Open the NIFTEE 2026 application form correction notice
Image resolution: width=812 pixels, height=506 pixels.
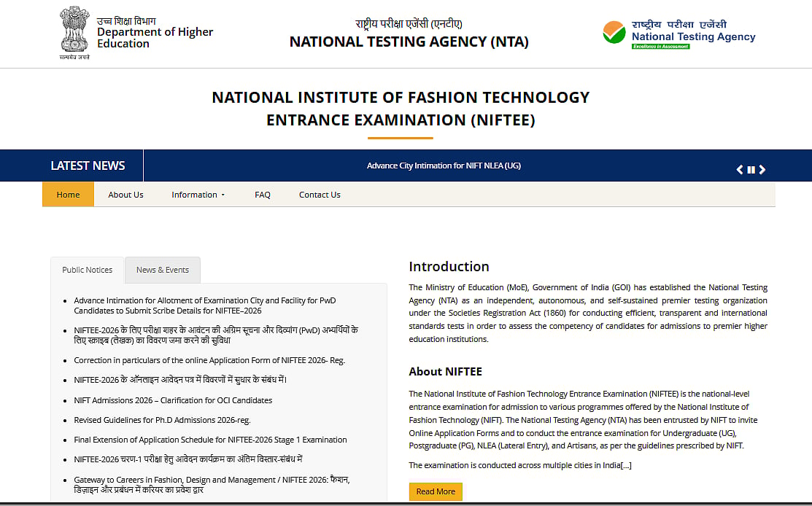[x=209, y=359]
